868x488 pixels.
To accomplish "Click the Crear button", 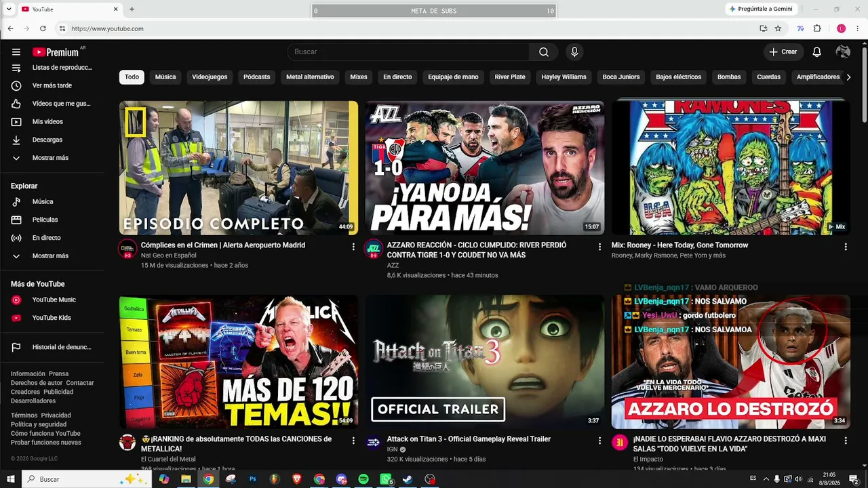I will coord(783,52).
